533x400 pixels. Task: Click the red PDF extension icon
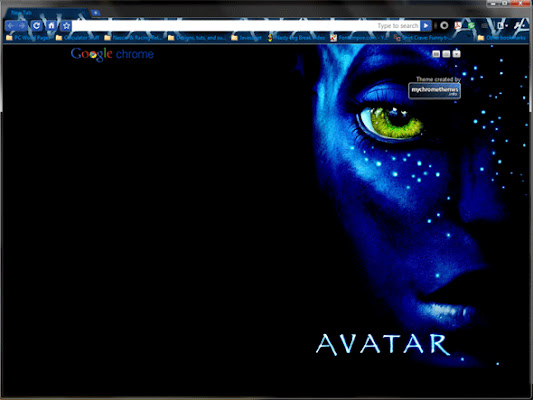point(458,25)
